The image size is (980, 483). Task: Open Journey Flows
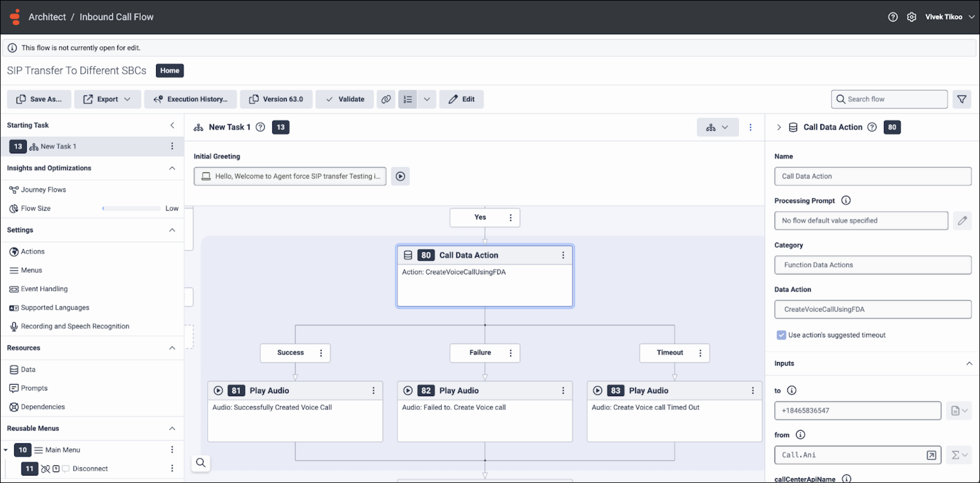pyautogui.click(x=43, y=190)
